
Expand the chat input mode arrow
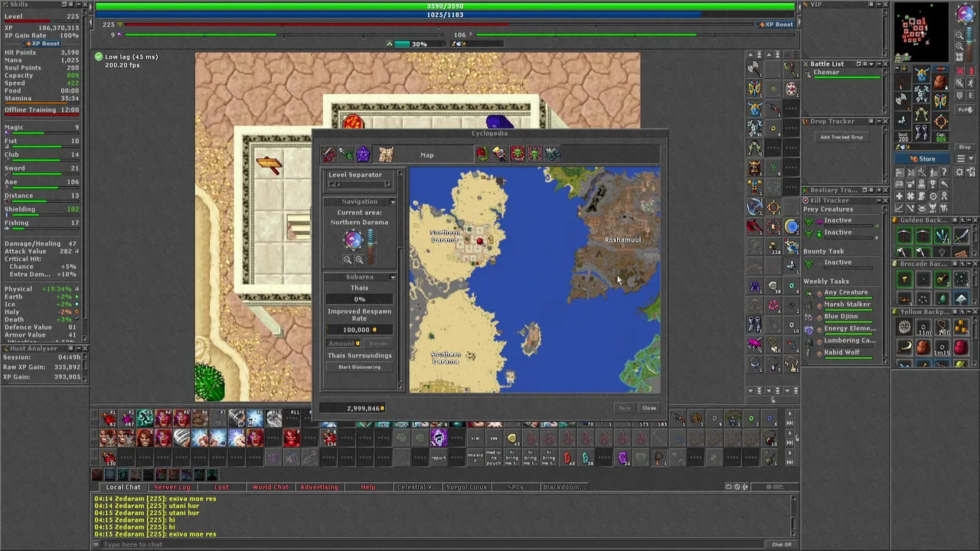(x=96, y=545)
